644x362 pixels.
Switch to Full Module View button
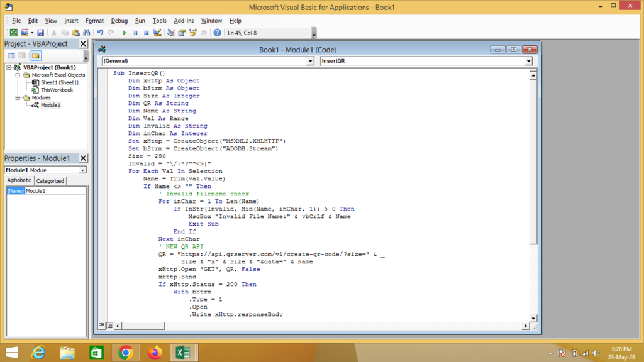point(109,326)
